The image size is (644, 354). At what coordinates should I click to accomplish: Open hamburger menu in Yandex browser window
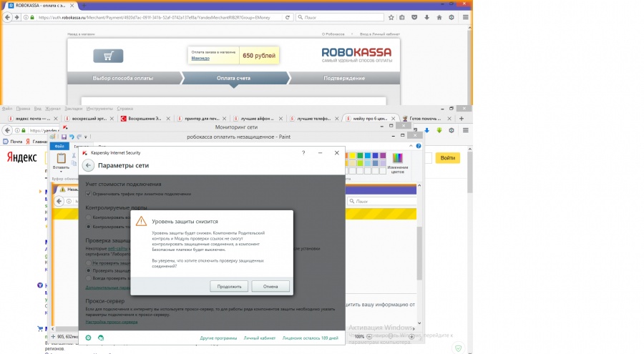465,130
